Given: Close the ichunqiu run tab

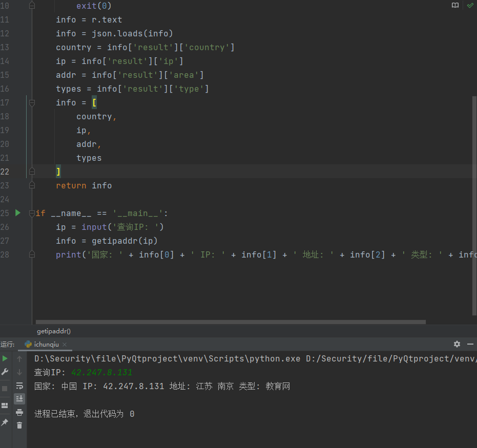Looking at the screenshot, I should point(65,345).
